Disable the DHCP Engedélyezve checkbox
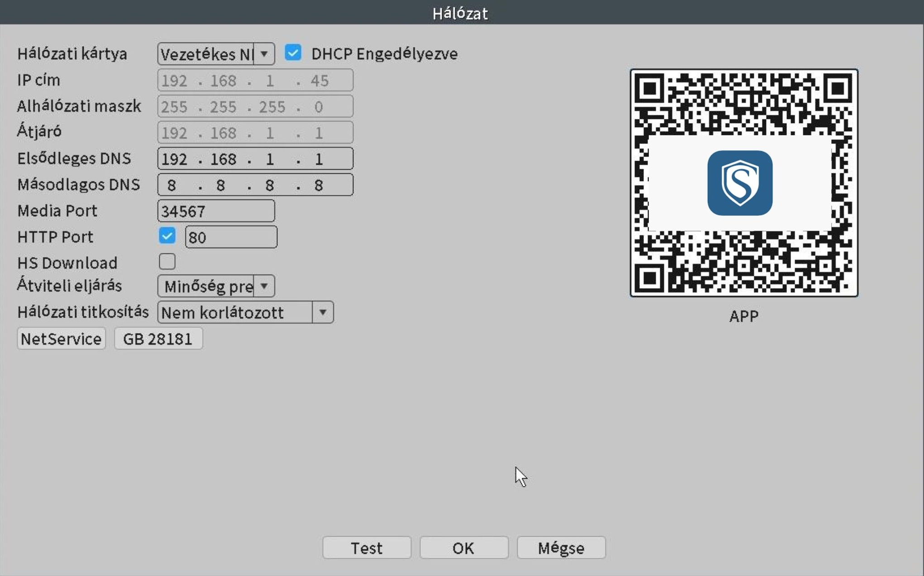 tap(293, 53)
